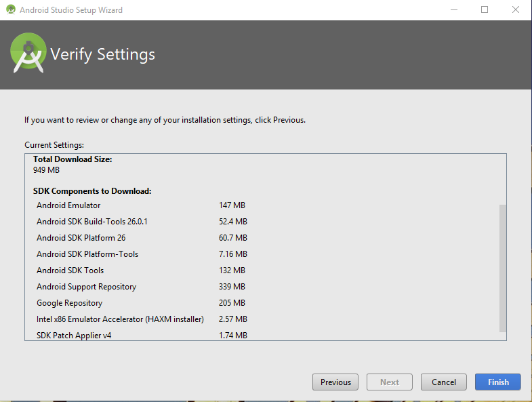The image size is (532, 402).
Task: Click the Total Download Size heading
Action: click(x=73, y=159)
